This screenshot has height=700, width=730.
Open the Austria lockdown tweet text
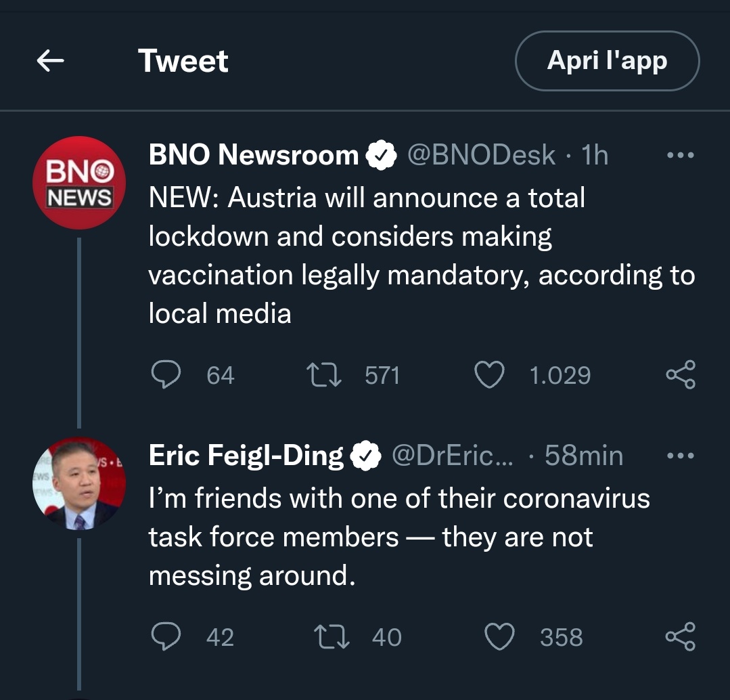(x=419, y=255)
